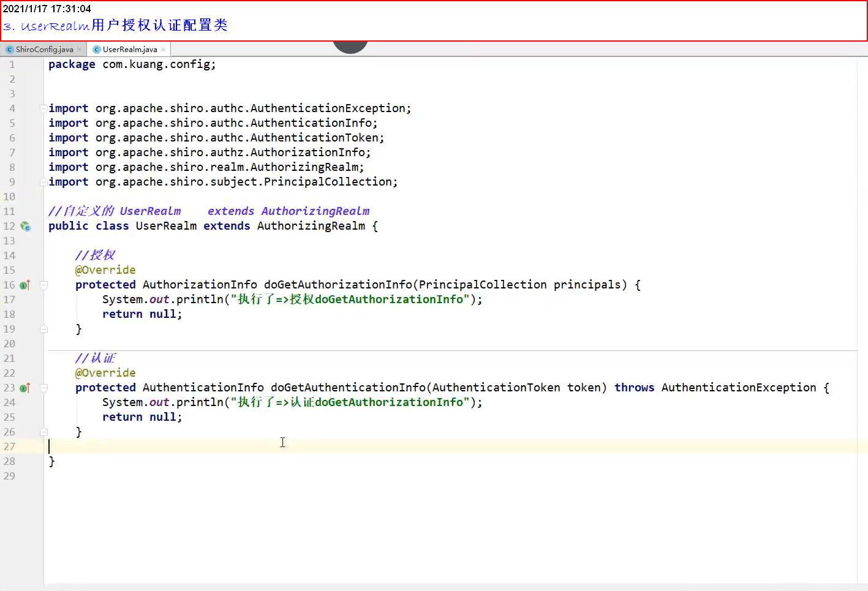Click the fold end marker on line 26
The height and width of the screenshot is (591, 868).
tap(43, 432)
